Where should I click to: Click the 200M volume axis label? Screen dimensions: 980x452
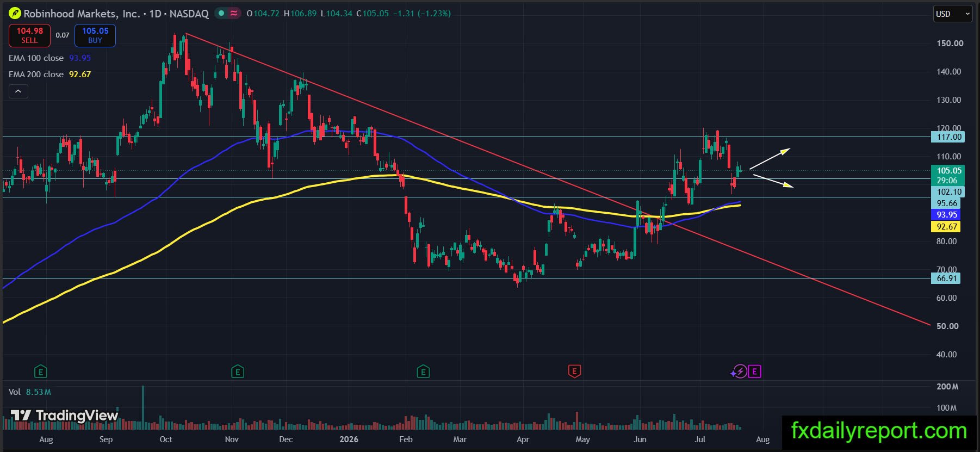coord(947,387)
